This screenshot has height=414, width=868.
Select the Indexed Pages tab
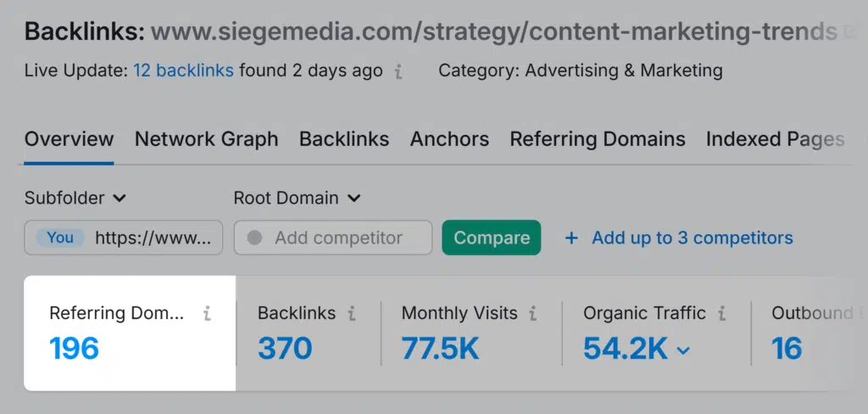pyautogui.click(x=775, y=139)
